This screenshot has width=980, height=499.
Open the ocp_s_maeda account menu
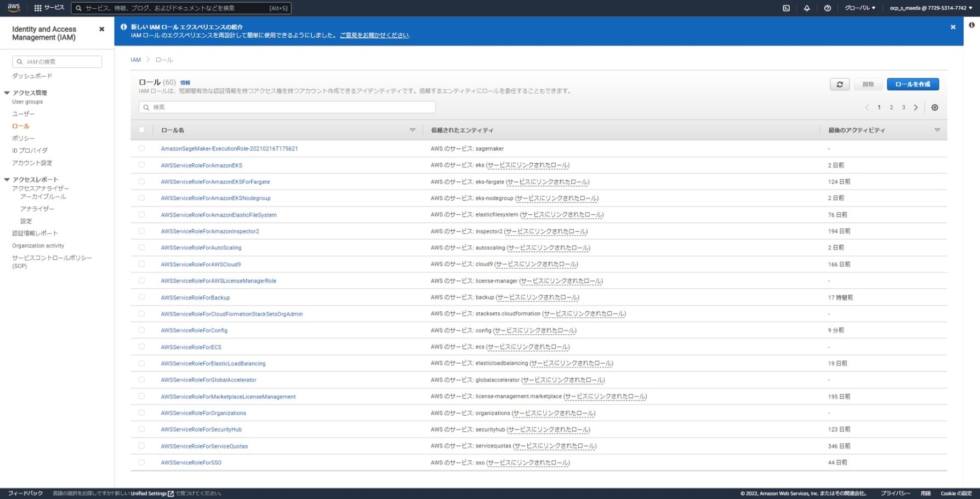[x=931, y=8]
